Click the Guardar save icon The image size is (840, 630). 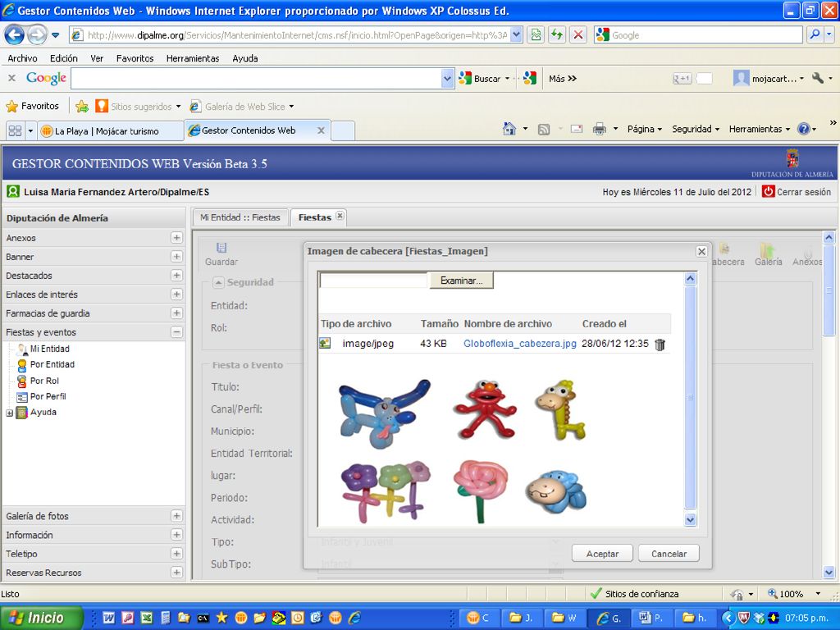point(221,248)
